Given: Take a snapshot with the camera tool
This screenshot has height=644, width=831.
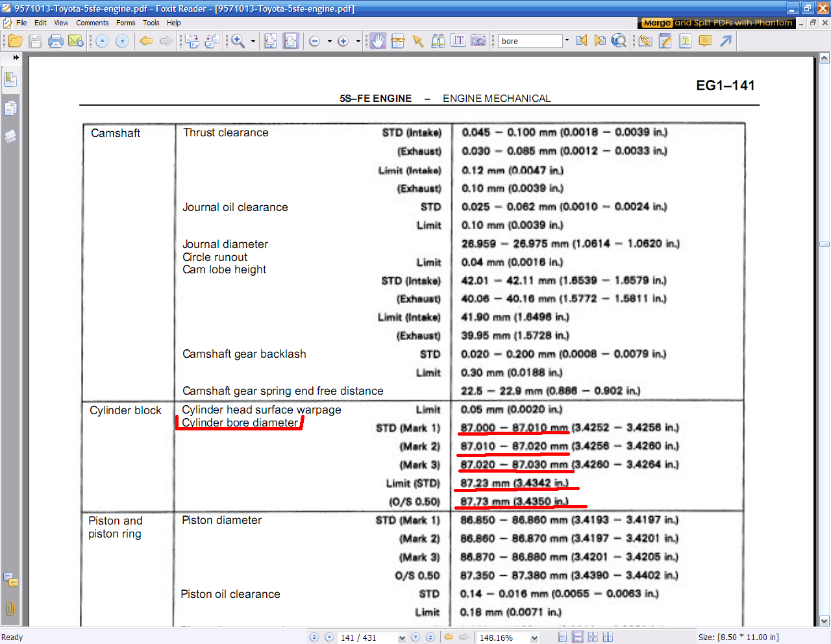Looking at the screenshot, I should (478, 41).
